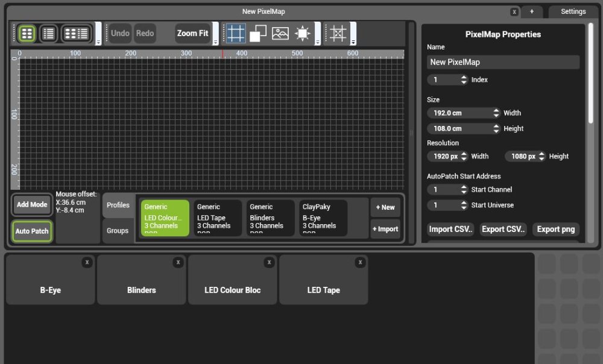
Task: Enable Add Mode
Action: pos(31,205)
